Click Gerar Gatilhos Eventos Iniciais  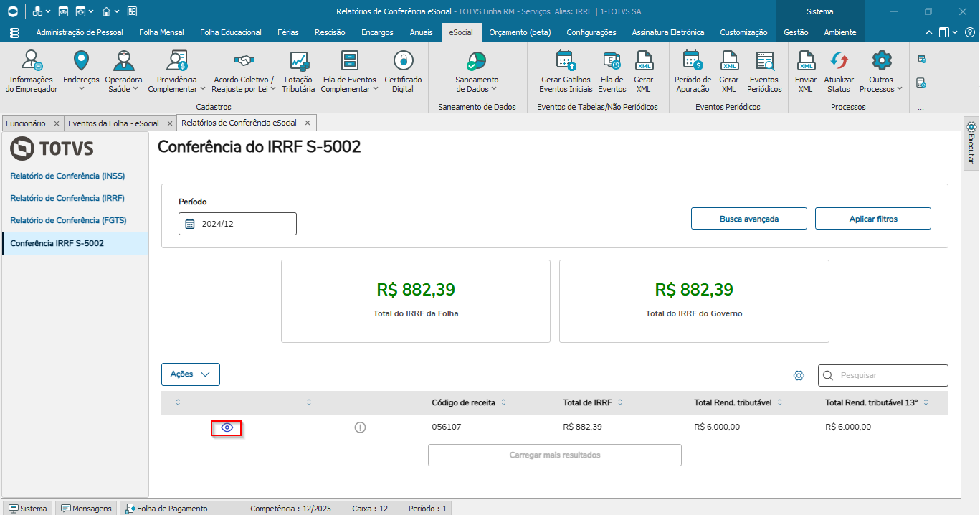(x=566, y=72)
